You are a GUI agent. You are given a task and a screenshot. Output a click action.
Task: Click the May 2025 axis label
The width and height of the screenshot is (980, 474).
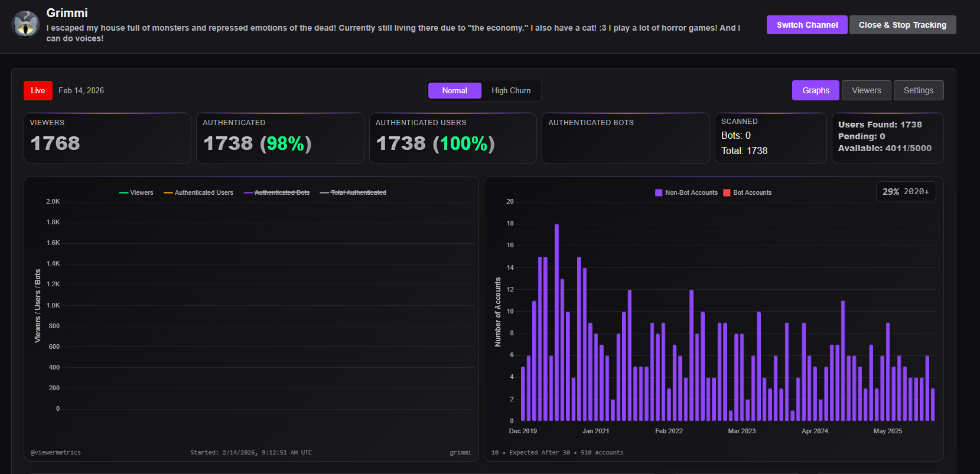[x=888, y=431]
